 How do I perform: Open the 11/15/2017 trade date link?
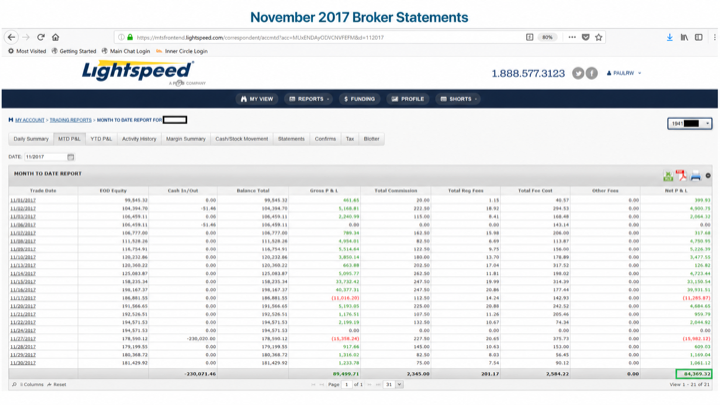(23, 281)
